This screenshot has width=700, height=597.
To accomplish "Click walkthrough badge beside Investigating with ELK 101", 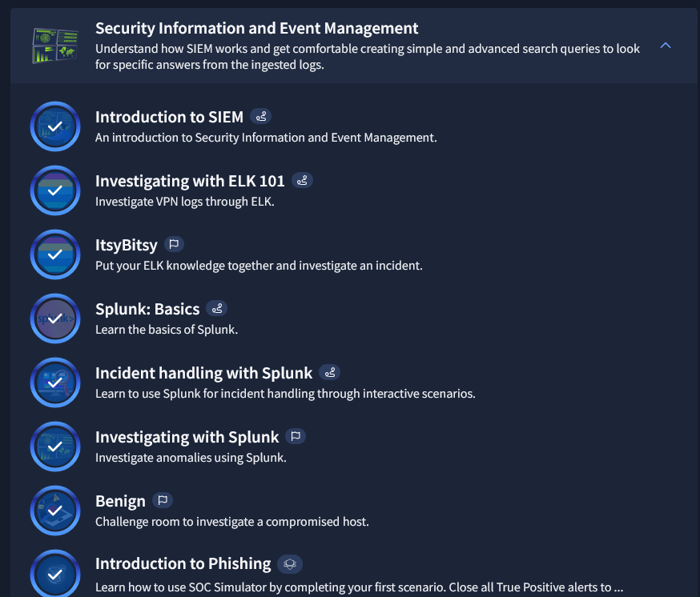I will [302, 181].
